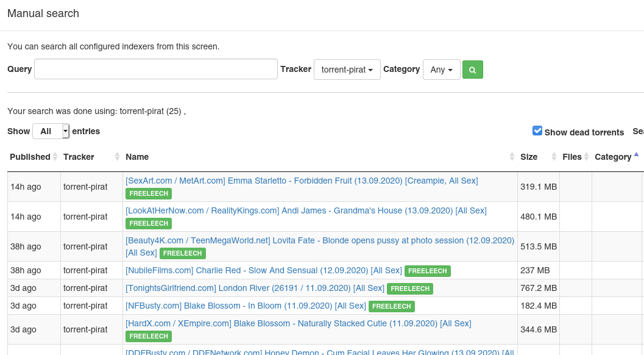Click the Published column header text
The image size is (644, 355).
pyautogui.click(x=30, y=157)
